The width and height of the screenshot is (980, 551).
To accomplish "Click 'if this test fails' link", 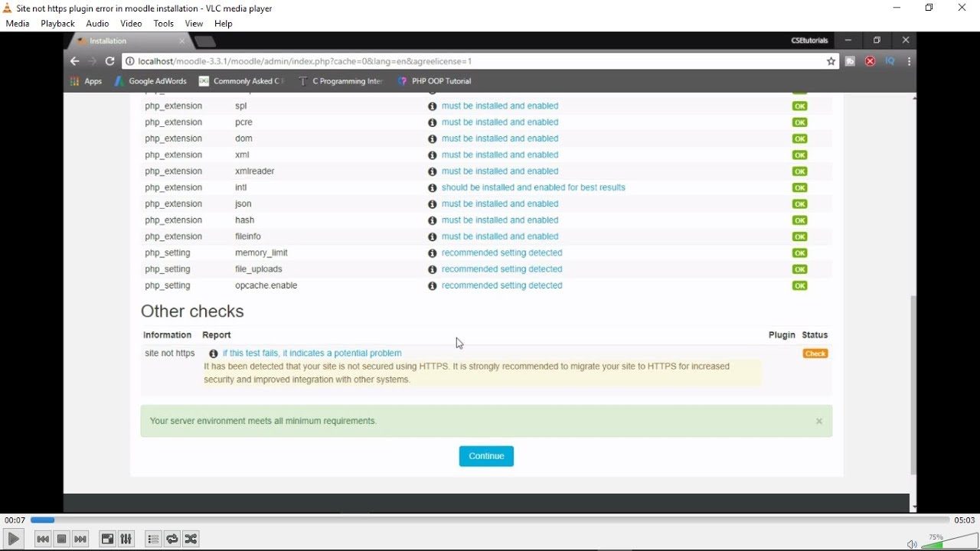I will pyautogui.click(x=312, y=354).
